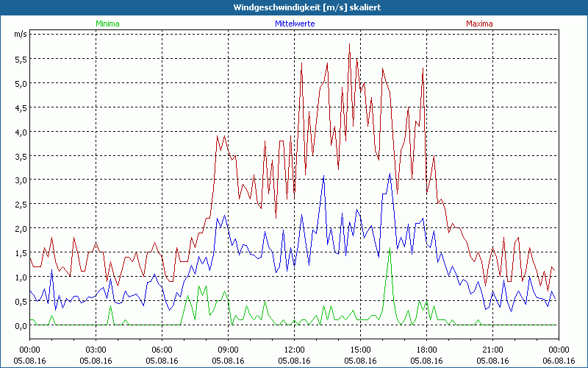The height and width of the screenshot is (368, 588).
Task: Select the 4,5 y-axis tick label
Action: click(20, 107)
